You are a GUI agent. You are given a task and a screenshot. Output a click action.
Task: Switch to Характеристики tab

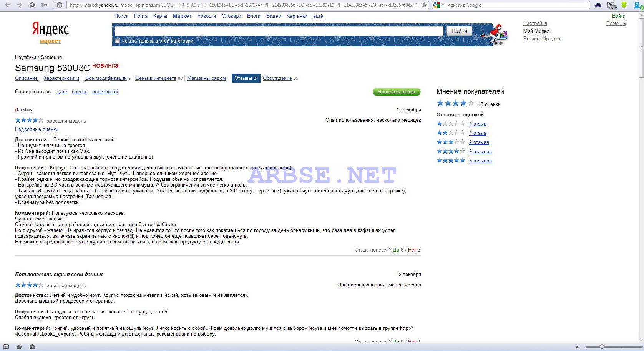(61, 78)
